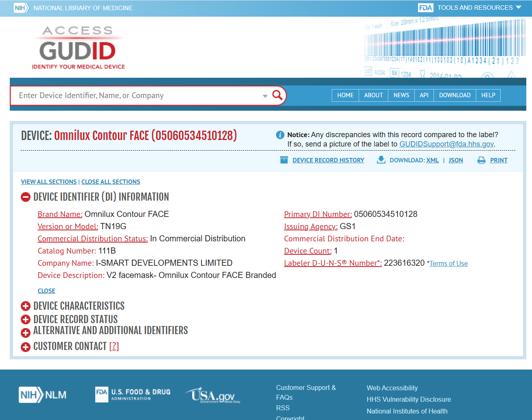Click the search magnifier icon
The height and width of the screenshot is (420, 532).
[277, 95]
